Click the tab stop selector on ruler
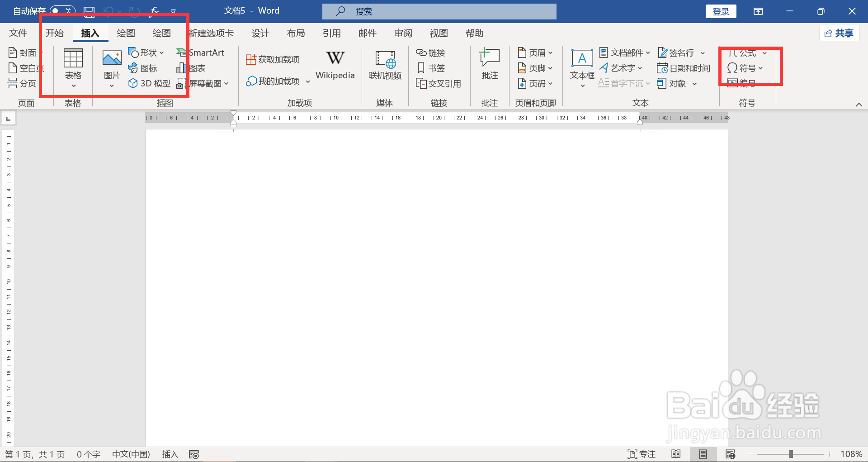The height and width of the screenshot is (462, 868). point(8,119)
